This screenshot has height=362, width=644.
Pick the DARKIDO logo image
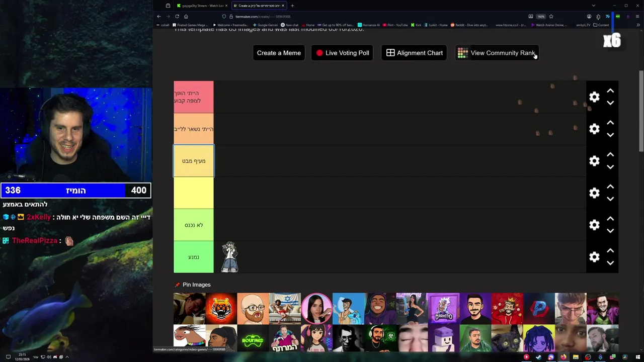coord(443,309)
